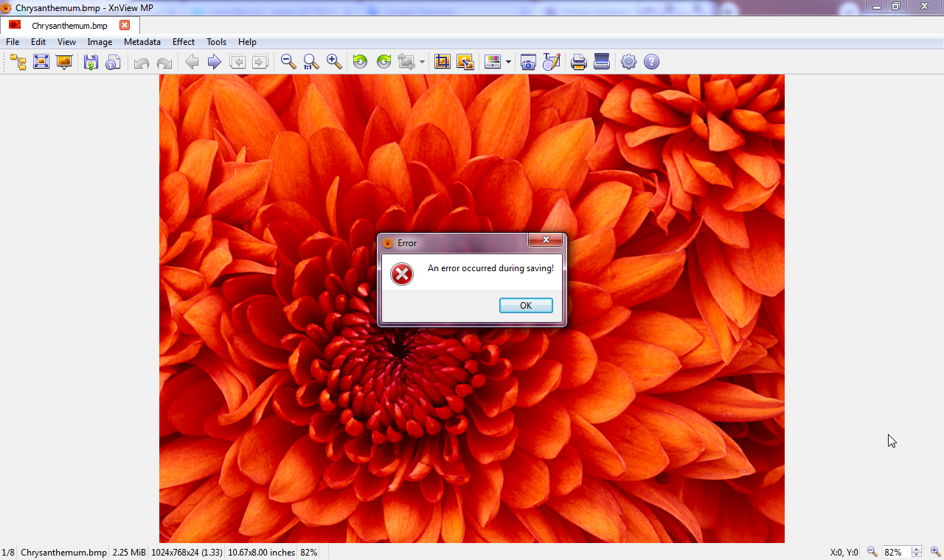Expand the transformation dropdown arrow
This screenshot has height=560, width=944.
click(x=422, y=62)
